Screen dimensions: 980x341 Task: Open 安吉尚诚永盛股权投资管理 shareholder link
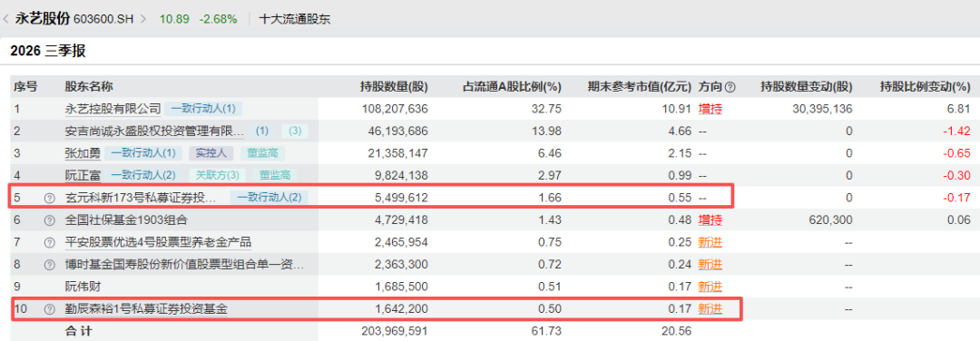(155, 132)
